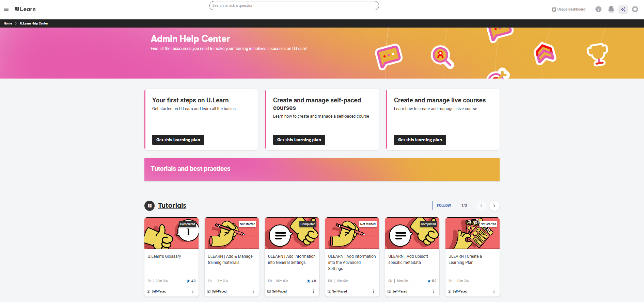Follow the Tutorials channel

point(444,205)
